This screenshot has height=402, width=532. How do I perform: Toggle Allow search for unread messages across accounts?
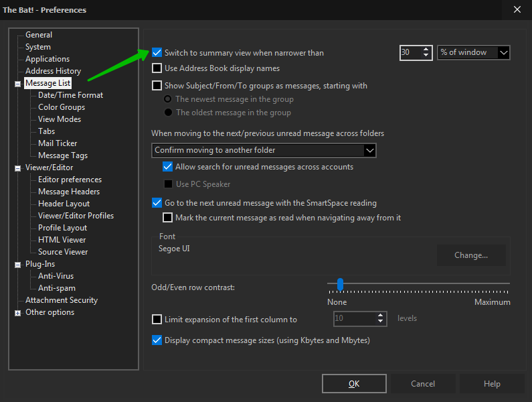tap(167, 167)
